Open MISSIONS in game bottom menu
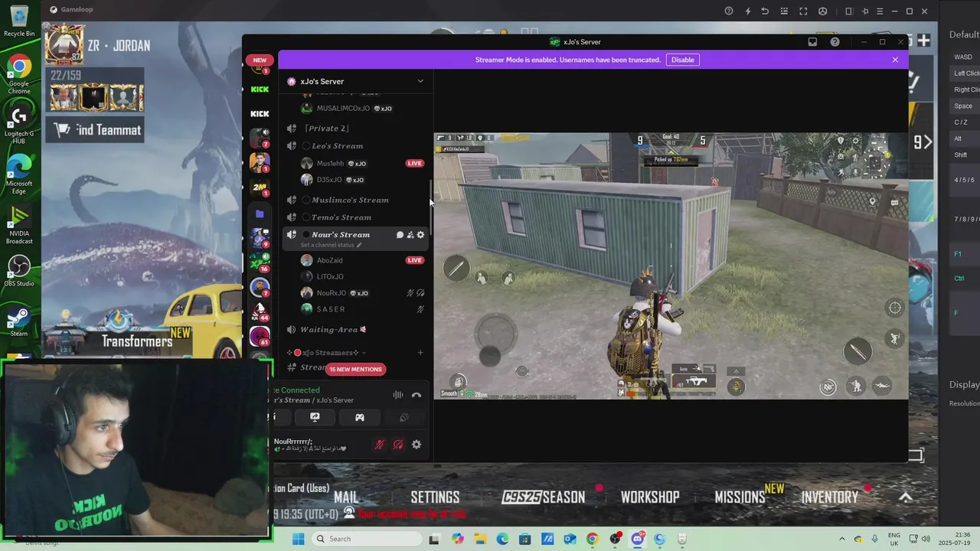This screenshot has width=980, height=551. point(740,497)
